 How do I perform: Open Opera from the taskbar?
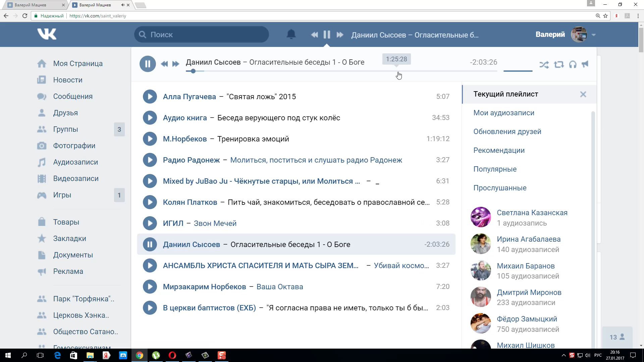pos(172,355)
